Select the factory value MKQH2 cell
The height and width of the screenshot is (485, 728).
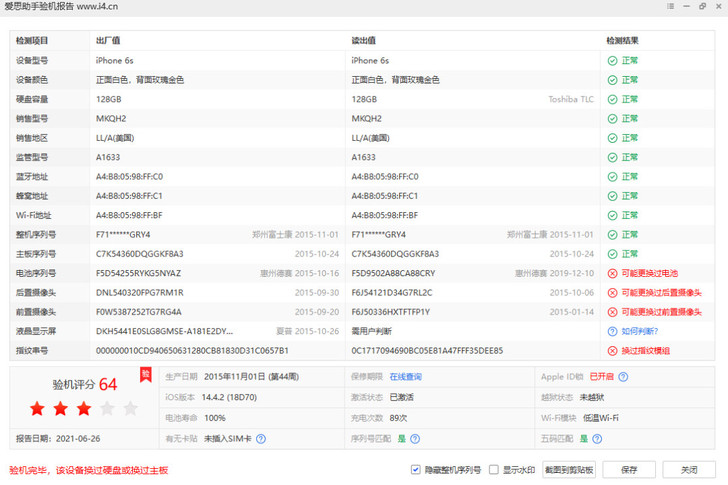click(111, 119)
